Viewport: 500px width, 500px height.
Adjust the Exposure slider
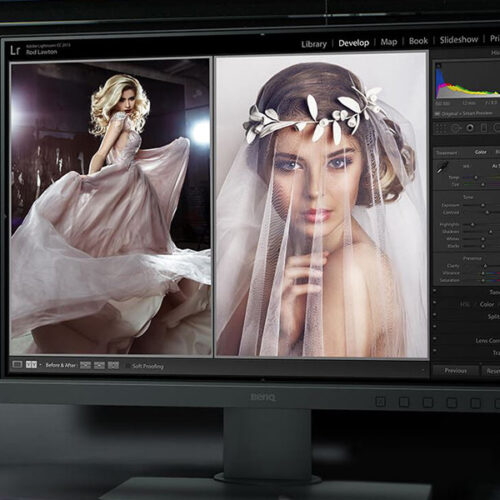click(x=482, y=205)
